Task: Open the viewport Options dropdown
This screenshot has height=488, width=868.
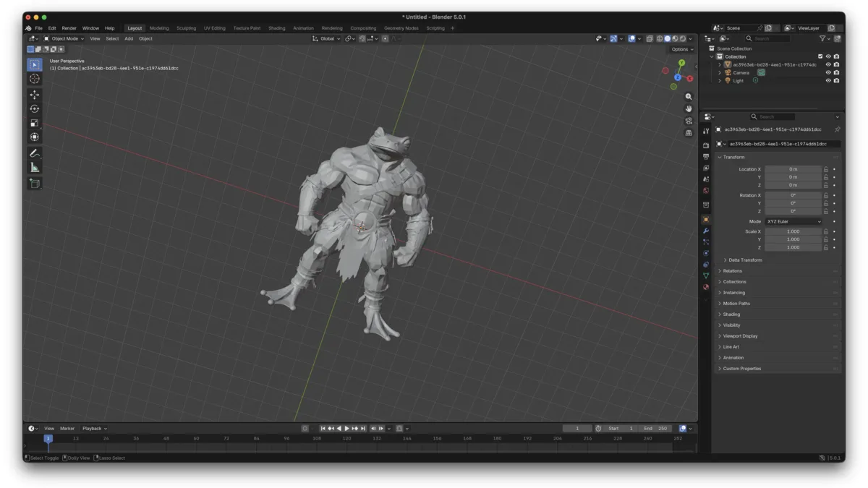Action: tap(682, 49)
